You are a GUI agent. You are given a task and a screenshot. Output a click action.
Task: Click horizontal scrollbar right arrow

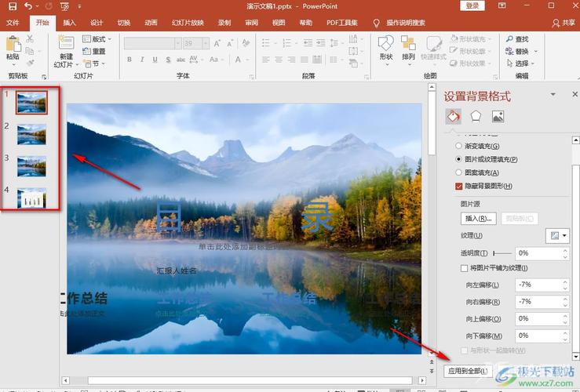[x=421, y=380]
